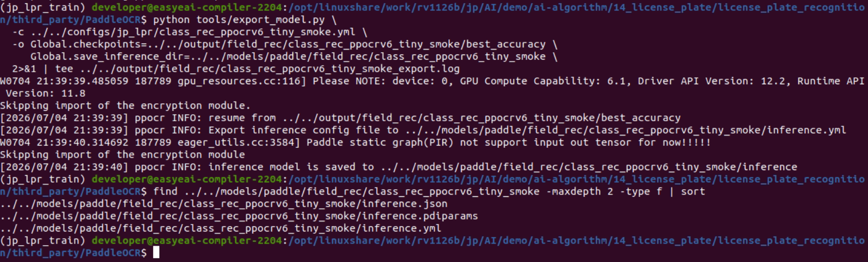Click the 'Export inference config file' line
Viewport: 868px width, 262px height.
point(423,130)
